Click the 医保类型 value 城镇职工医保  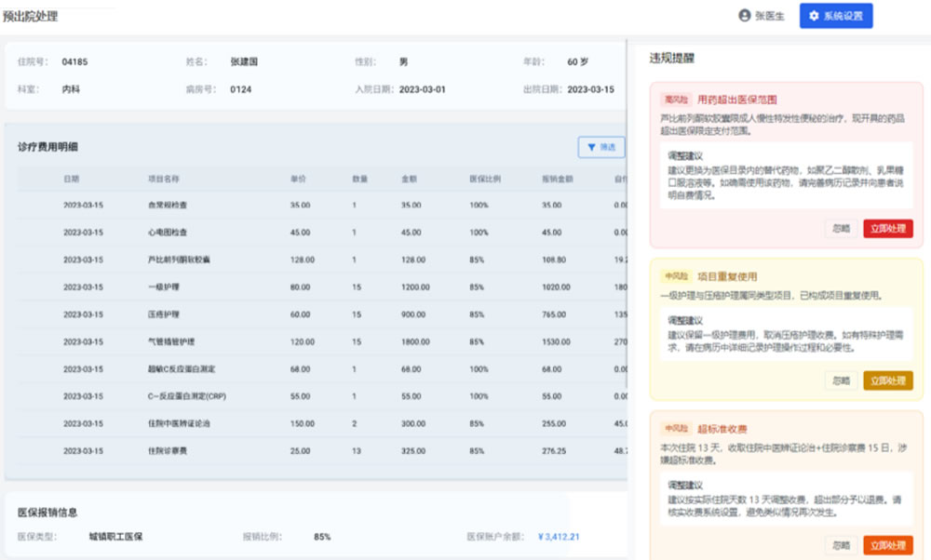[115, 537]
